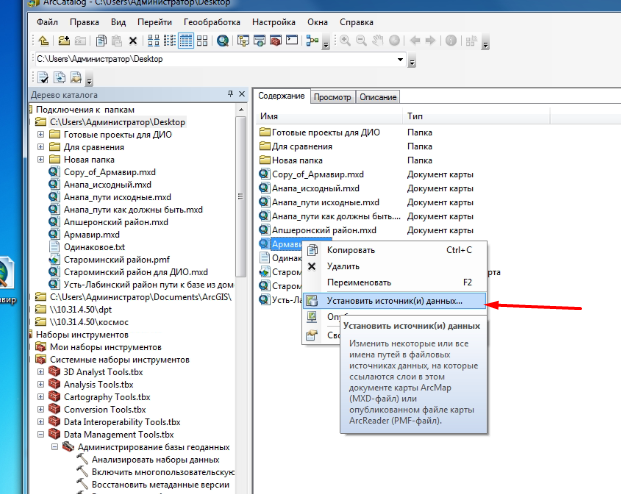This screenshot has height=494, width=621.
Task: Expand Analysis Tools.tbx toolbox
Action: pyautogui.click(x=40, y=384)
